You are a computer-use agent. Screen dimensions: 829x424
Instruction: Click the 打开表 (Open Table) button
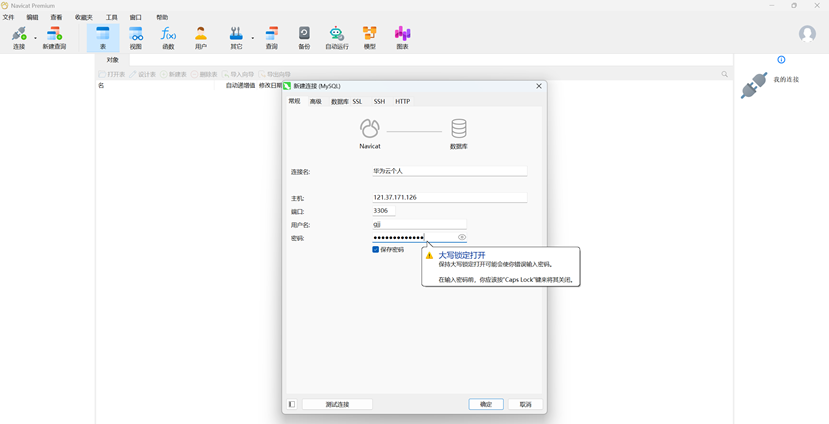pyautogui.click(x=112, y=75)
